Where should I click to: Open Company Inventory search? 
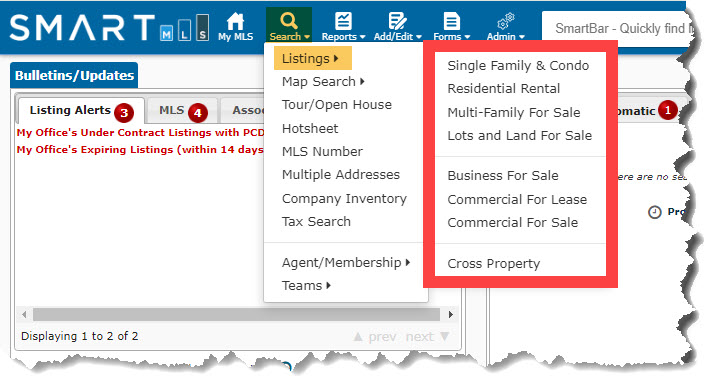344,198
